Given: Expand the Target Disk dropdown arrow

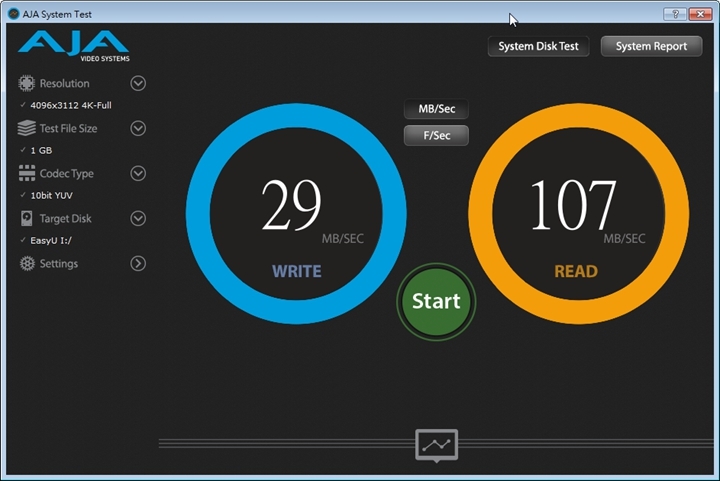Looking at the screenshot, I should click(138, 218).
